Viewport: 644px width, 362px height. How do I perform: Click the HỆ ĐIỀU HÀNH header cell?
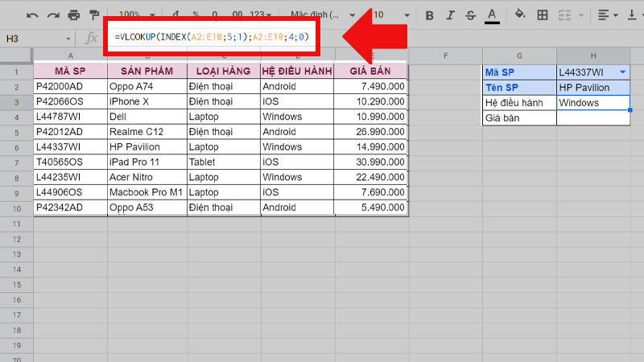pyautogui.click(x=297, y=72)
